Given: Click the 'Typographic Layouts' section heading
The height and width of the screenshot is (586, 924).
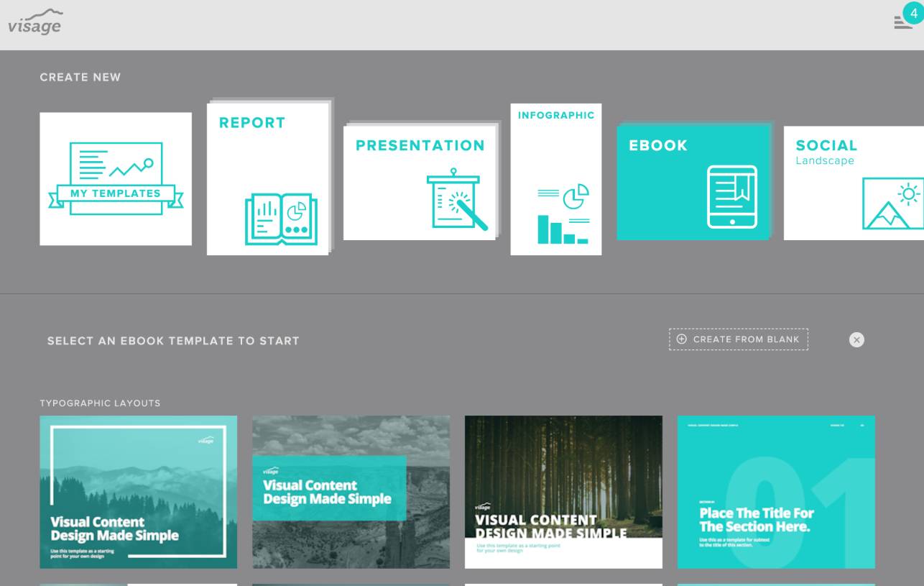Looking at the screenshot, I should click(x=100, y=403).
